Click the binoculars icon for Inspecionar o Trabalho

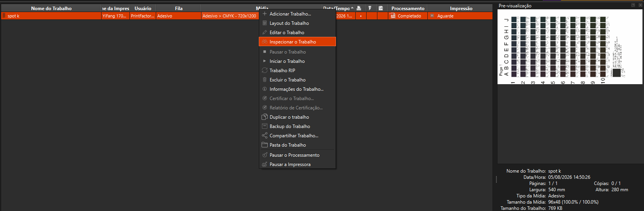(265, 42)
